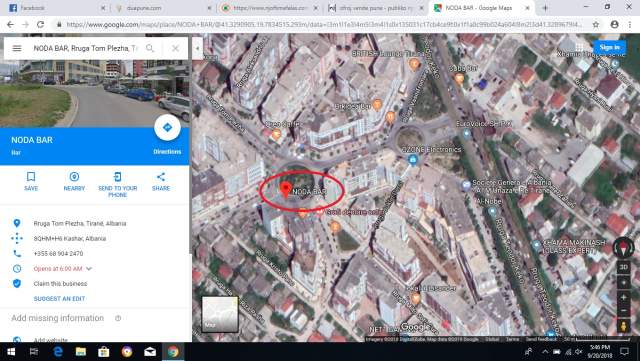Collapse the side panel arrow
Viewport: 640px width, 361px height.
pos(198,48)
